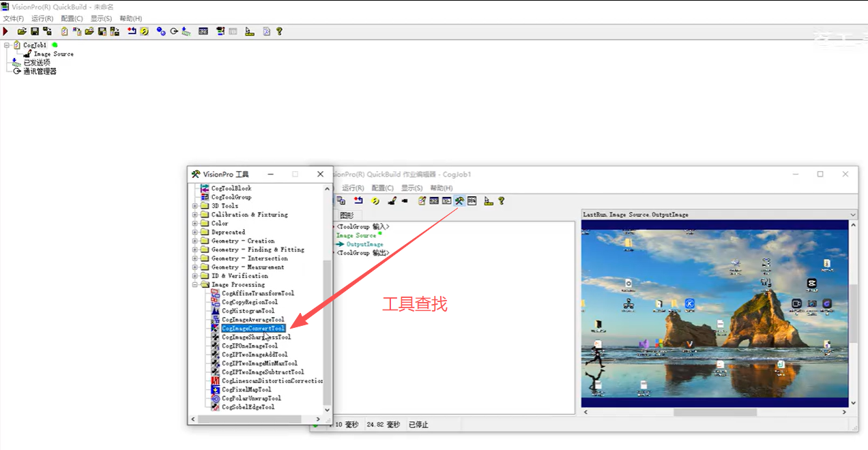The width and height of the screenshot is (868, 450).
Task: Click the CogToolBlock icon in tool list
Action: (x=205, y=188)
